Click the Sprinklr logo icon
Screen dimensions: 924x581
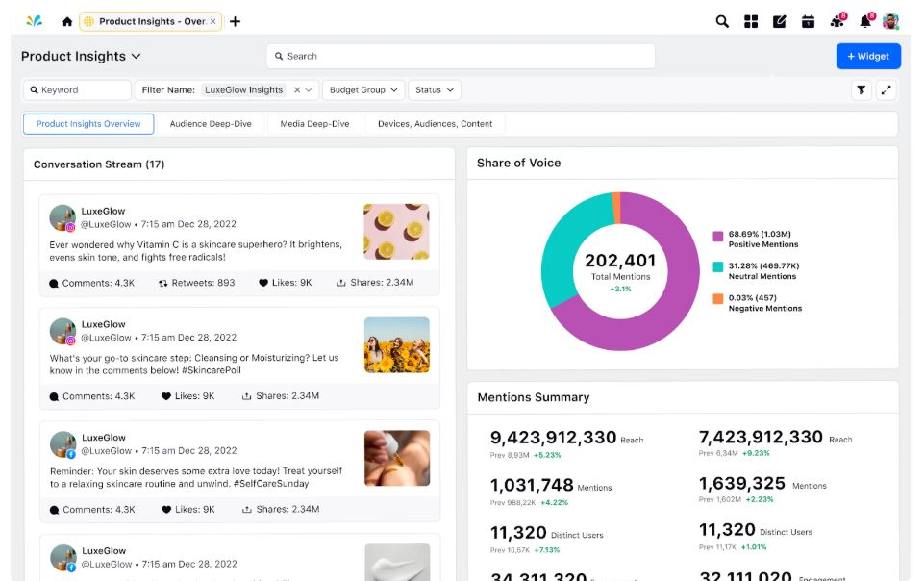point(35,21)
